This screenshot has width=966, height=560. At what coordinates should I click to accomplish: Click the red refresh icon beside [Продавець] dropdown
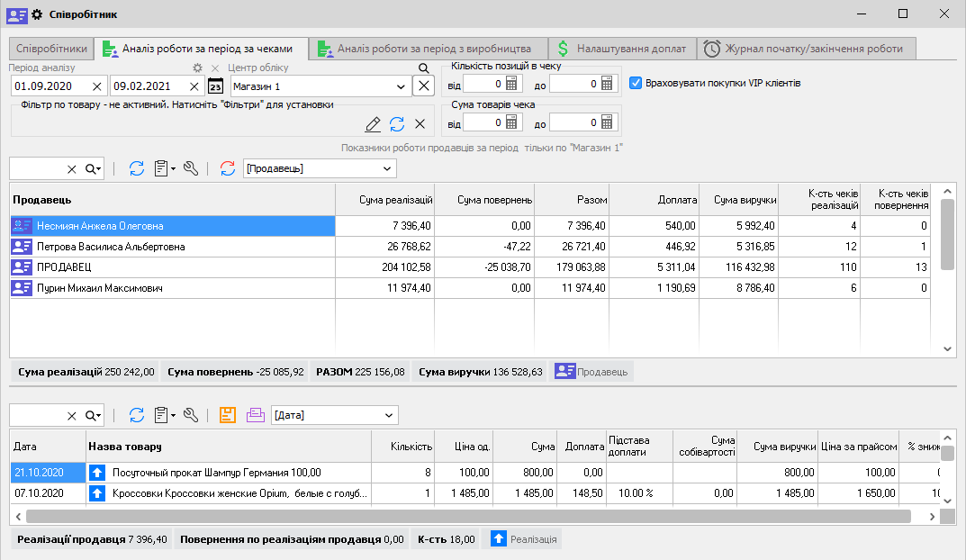point(228,168)
